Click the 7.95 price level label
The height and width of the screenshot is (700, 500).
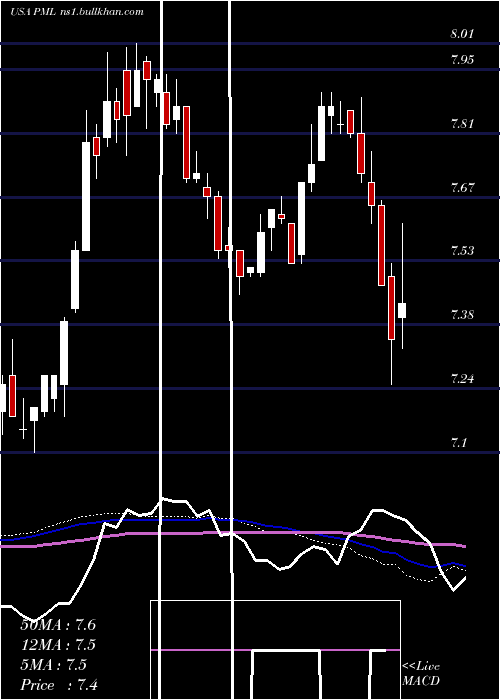tap(462, 59)
